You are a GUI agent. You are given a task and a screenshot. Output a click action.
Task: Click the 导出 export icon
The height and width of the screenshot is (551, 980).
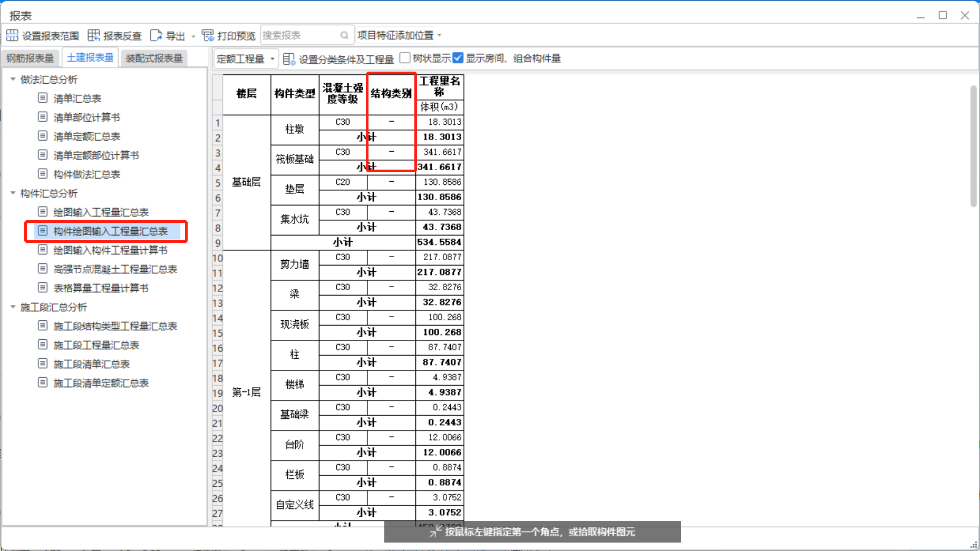(x=156, y=35)
